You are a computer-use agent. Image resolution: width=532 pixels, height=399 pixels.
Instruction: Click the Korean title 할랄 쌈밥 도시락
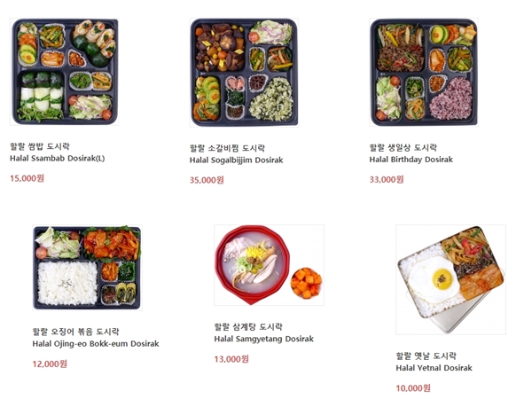click(x=40, y=146)
